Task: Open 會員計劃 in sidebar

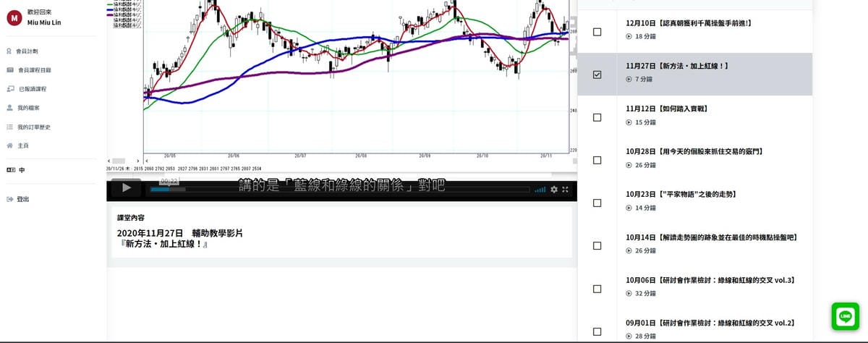Action: coord(27,51)
